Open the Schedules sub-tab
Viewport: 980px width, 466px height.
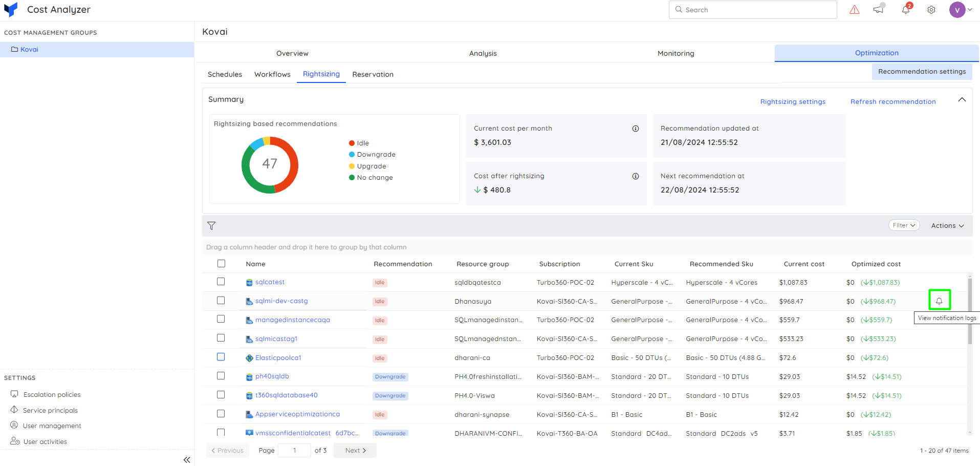click(x=225, y=74)
